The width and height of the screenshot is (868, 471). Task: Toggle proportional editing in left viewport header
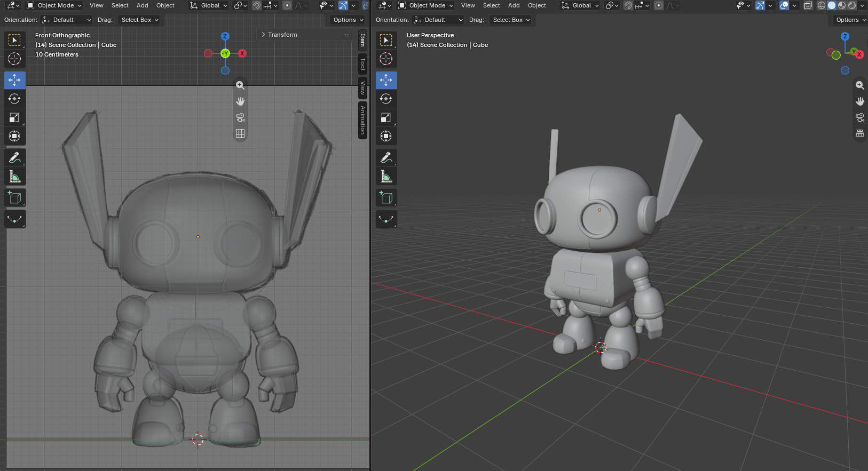coord(287,5)
